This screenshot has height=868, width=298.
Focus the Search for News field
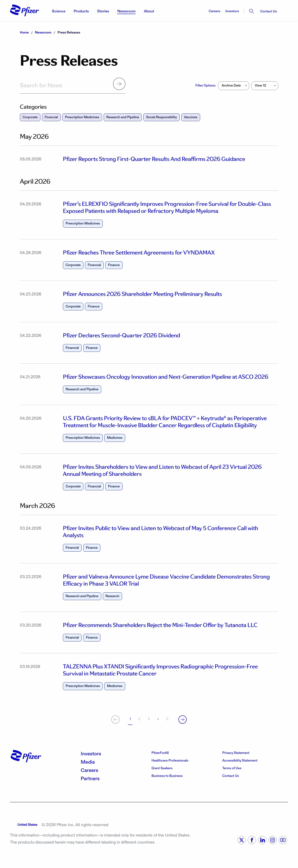66,86
